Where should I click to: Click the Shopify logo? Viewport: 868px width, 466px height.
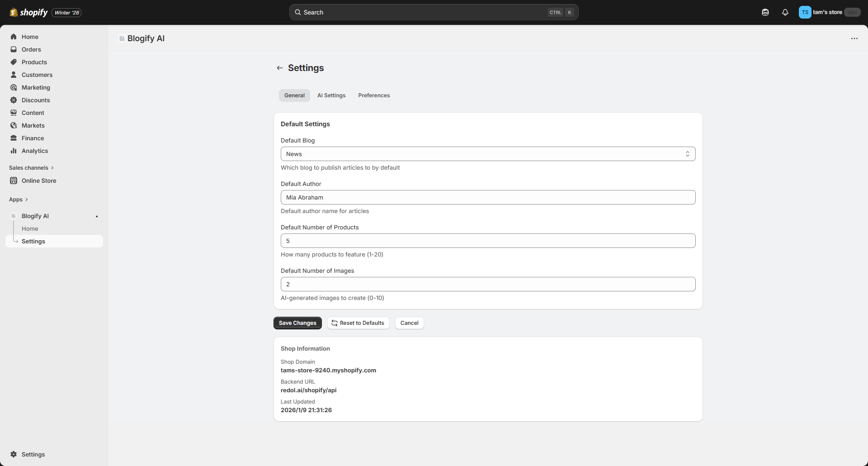pos(29,12)
